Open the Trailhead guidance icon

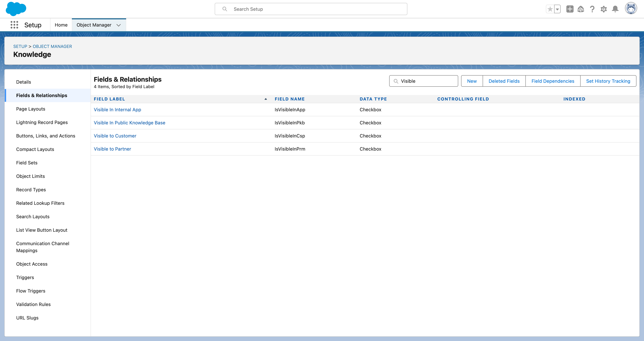[581, 9]
